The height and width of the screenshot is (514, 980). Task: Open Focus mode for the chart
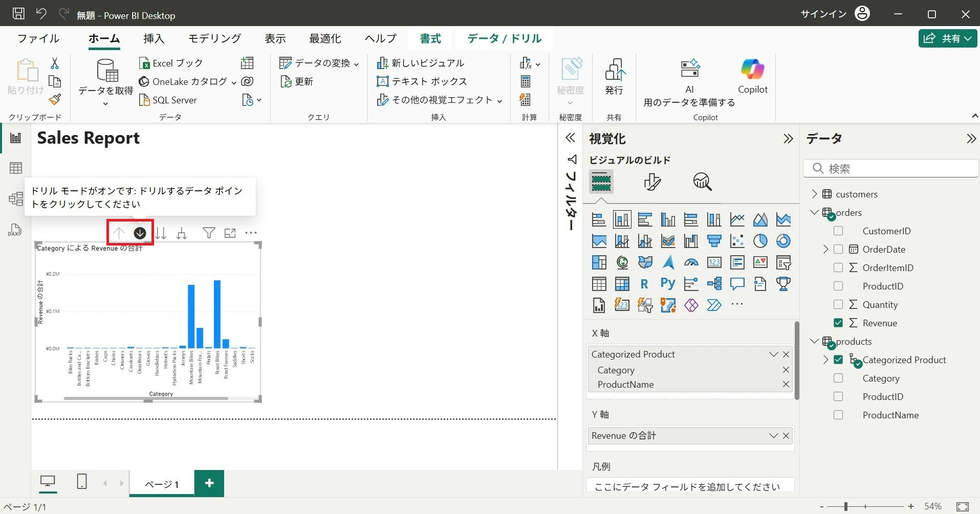[230, 233]
